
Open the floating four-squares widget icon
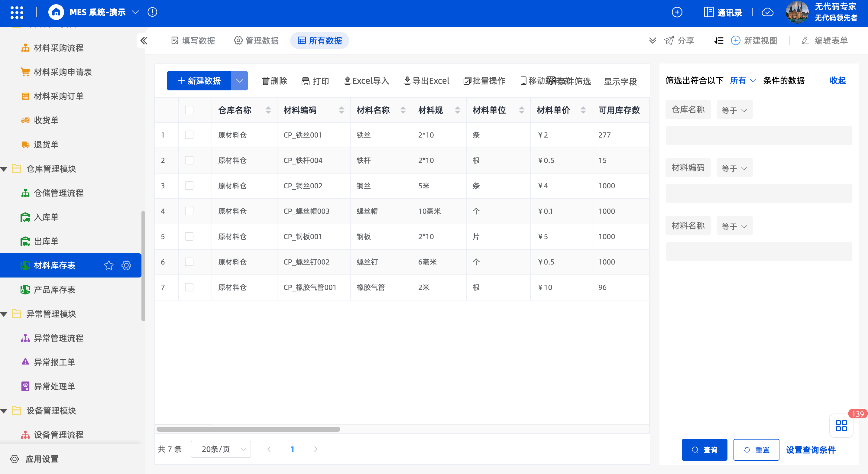[841, 425]
